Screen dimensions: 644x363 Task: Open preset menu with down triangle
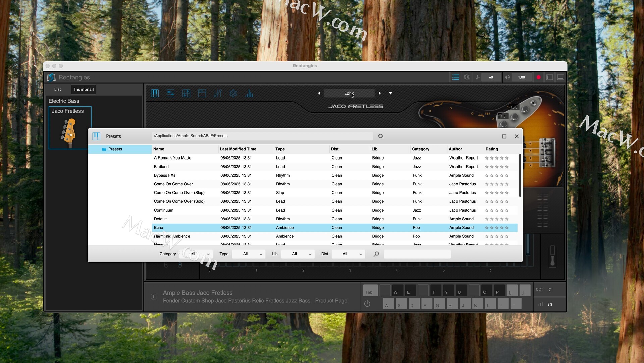391,93
